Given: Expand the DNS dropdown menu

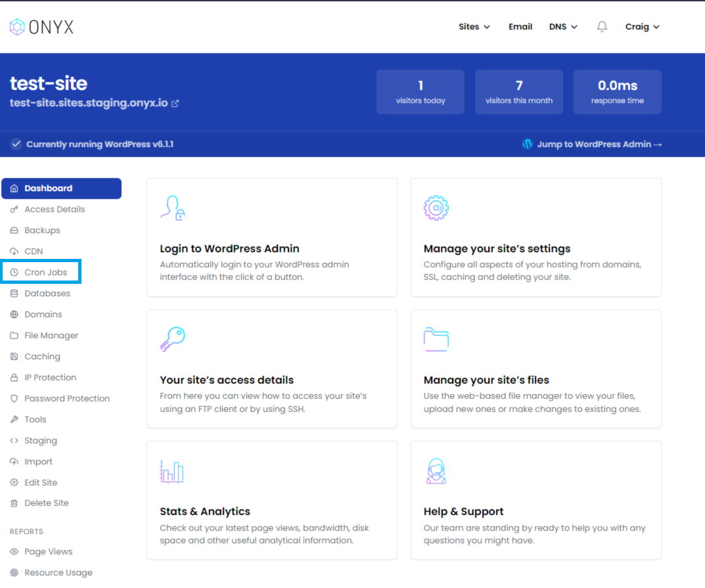Looking at the screenshot, I should tap(563, 26).
